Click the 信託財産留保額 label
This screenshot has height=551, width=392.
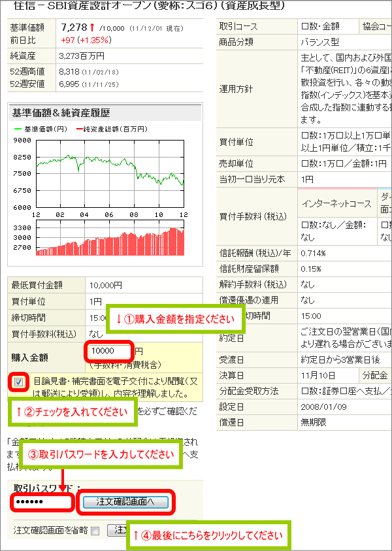point(249,269)
